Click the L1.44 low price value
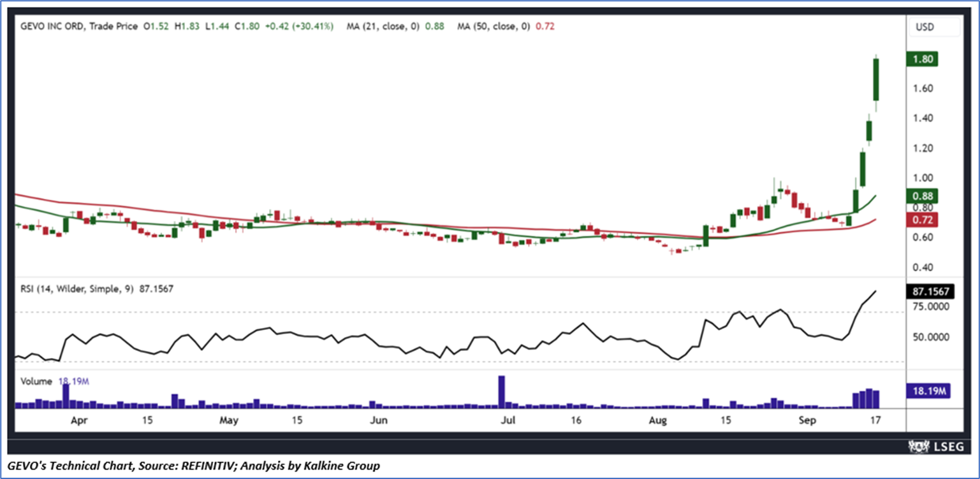 point(216,26)
